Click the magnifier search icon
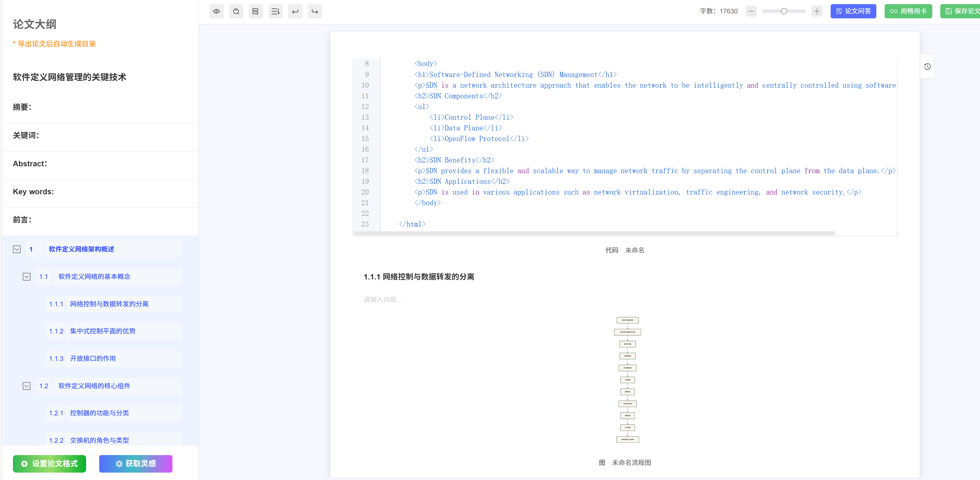 [x=236, y=12]
